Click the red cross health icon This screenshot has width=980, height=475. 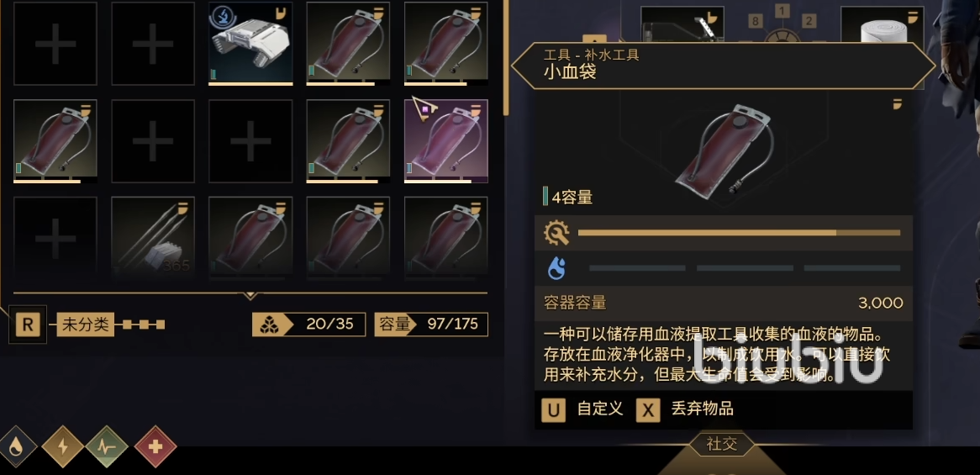155,447
